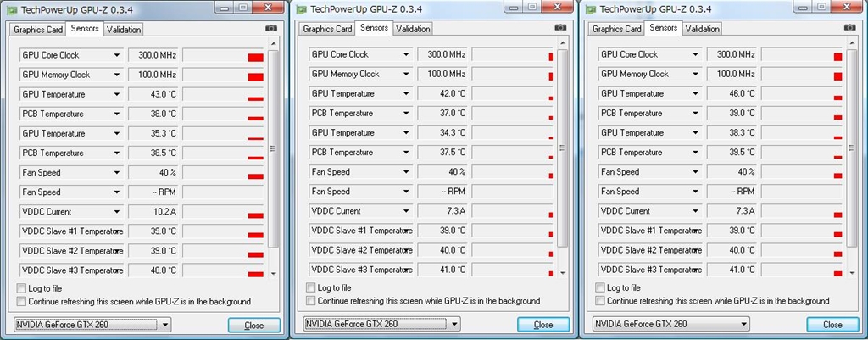Viewport: 868px width, 340px height.
Task: Toggle background refresh checkbox in right window
Action: coord(601,301)
